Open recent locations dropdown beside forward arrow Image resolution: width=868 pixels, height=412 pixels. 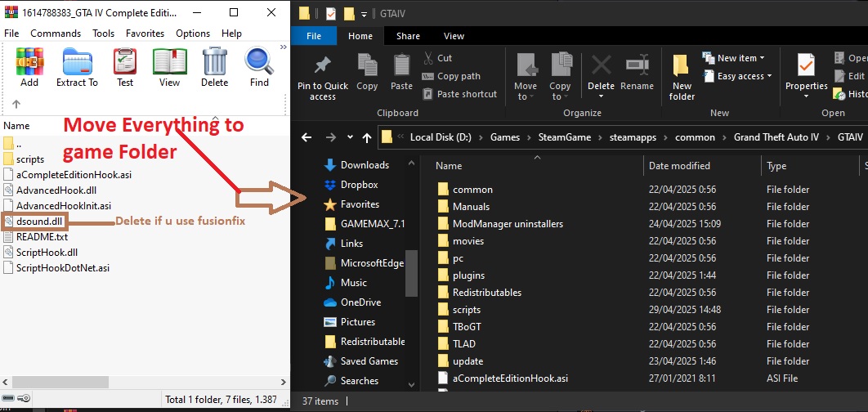350,137
